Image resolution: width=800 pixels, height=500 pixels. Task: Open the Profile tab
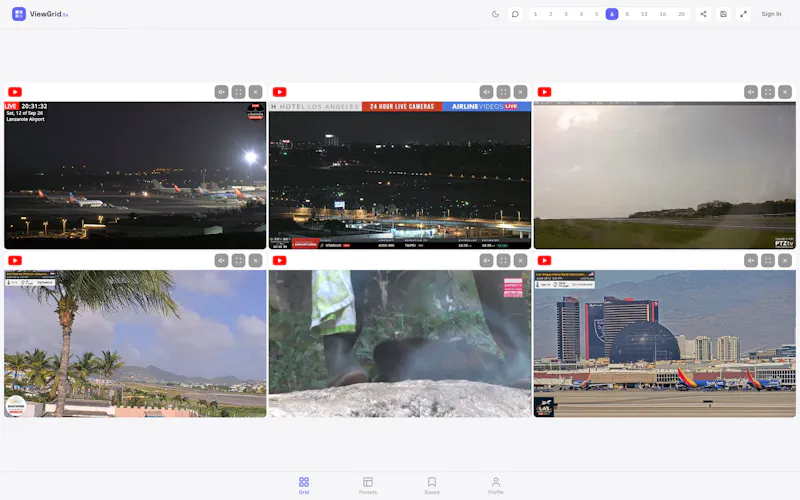coord(495,485)
